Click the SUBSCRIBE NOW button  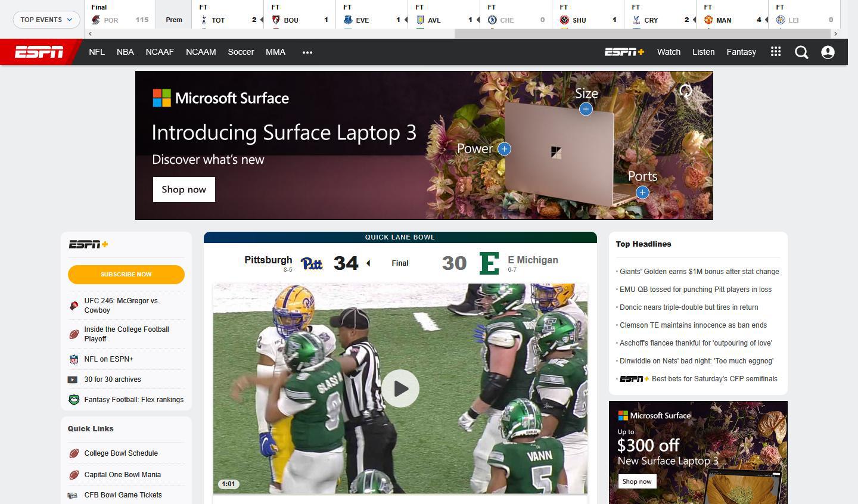click(126, 274)
